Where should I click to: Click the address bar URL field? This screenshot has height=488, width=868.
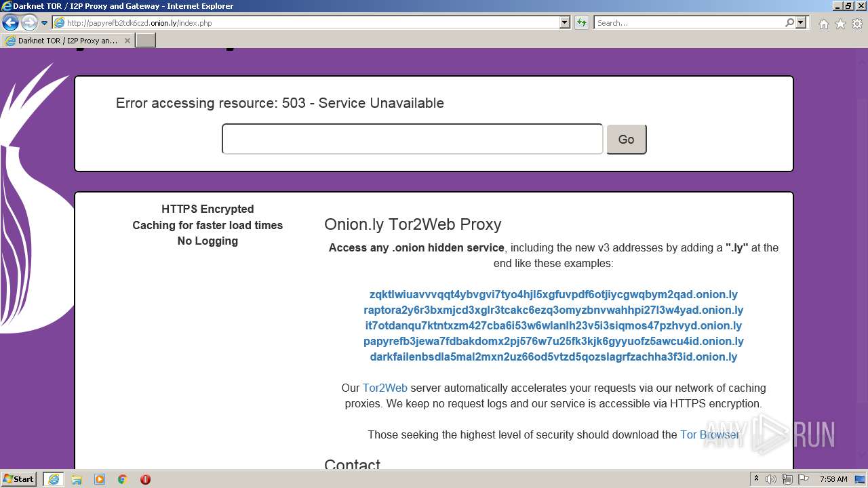click(306, 22)
